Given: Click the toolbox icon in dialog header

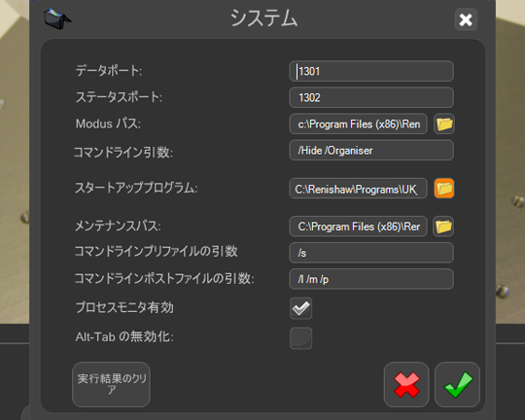Looking at the screenshot, I should pos(57,18).
